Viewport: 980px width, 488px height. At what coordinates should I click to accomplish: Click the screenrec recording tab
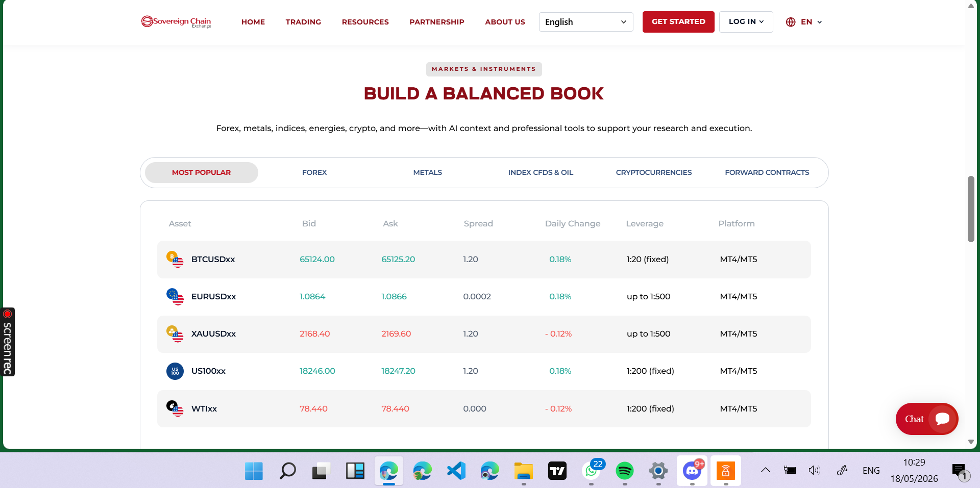8,342
